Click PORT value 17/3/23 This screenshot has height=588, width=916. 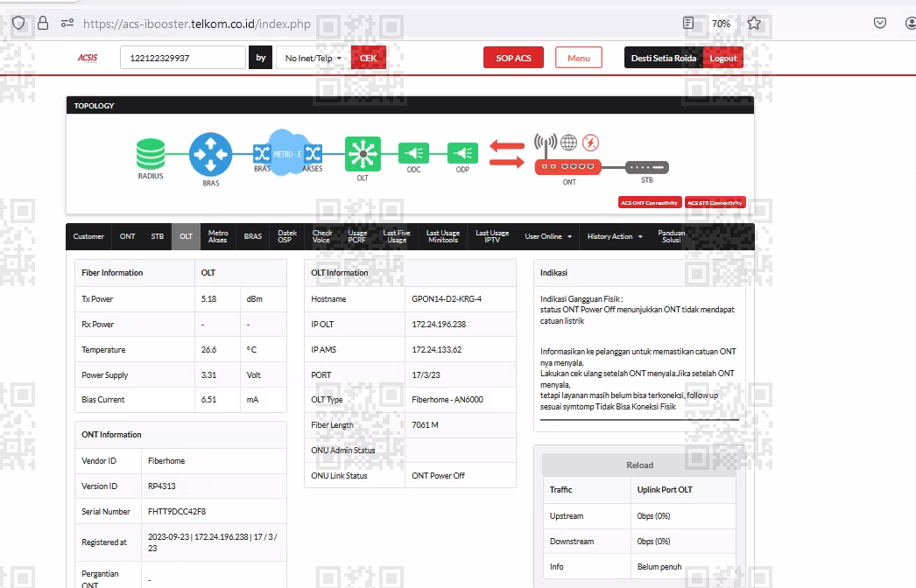tap(426, 374)
